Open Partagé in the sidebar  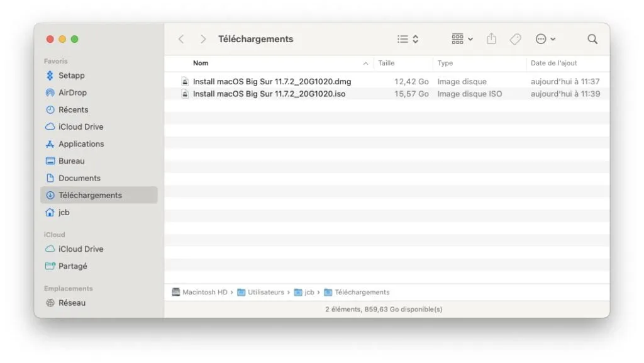pos(67,266)
